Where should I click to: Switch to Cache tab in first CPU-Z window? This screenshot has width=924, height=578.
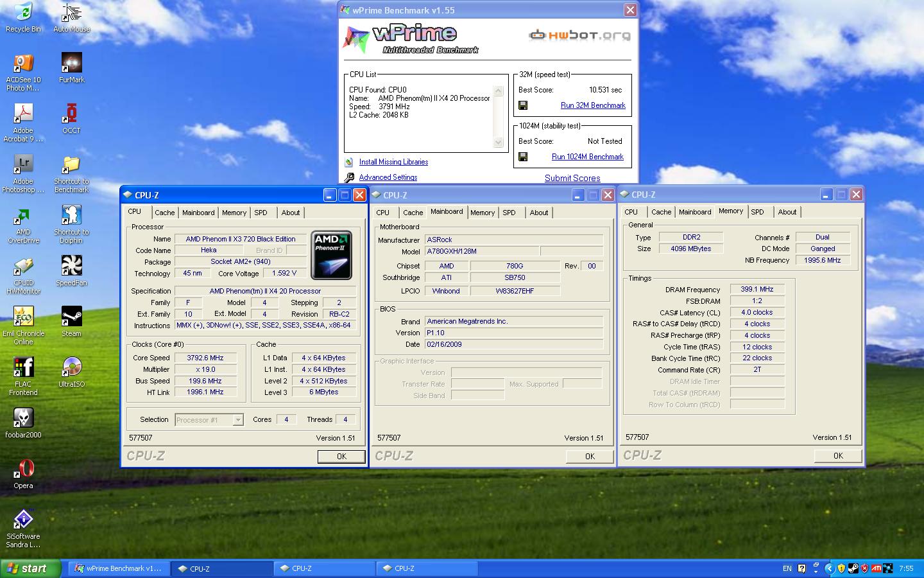tap(164, 213)
